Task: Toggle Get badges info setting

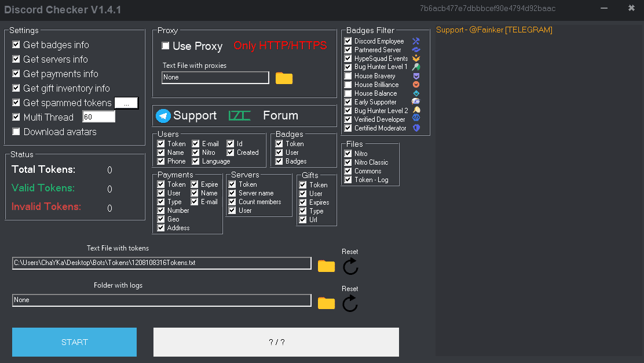Action: point(16,45)
